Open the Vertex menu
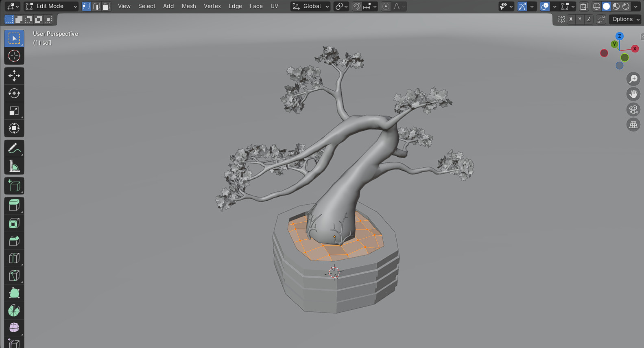The width and height of the screenshot is (644, 348). coord(212,6)
